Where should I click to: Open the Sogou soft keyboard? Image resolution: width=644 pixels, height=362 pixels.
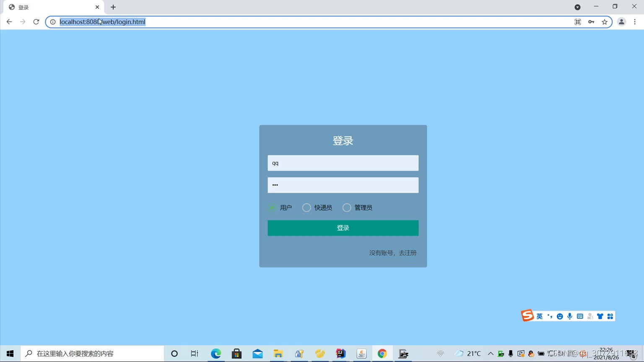[580, 316]
